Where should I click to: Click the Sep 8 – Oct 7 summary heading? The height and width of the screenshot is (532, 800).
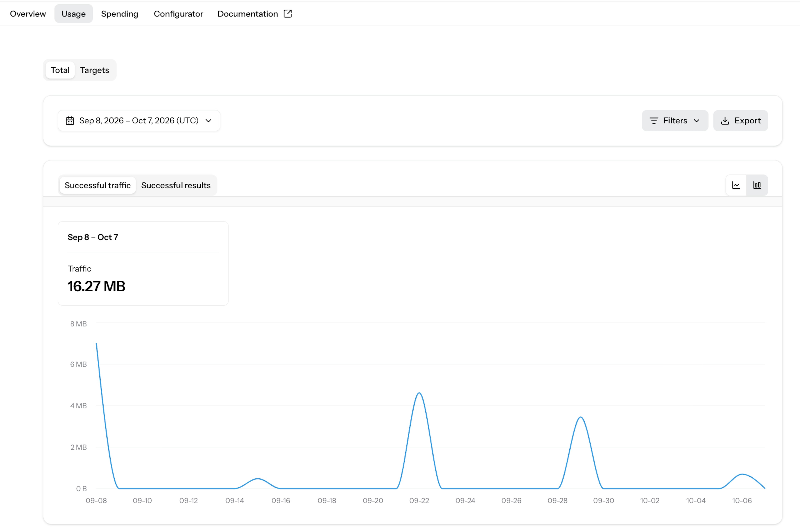93,237
